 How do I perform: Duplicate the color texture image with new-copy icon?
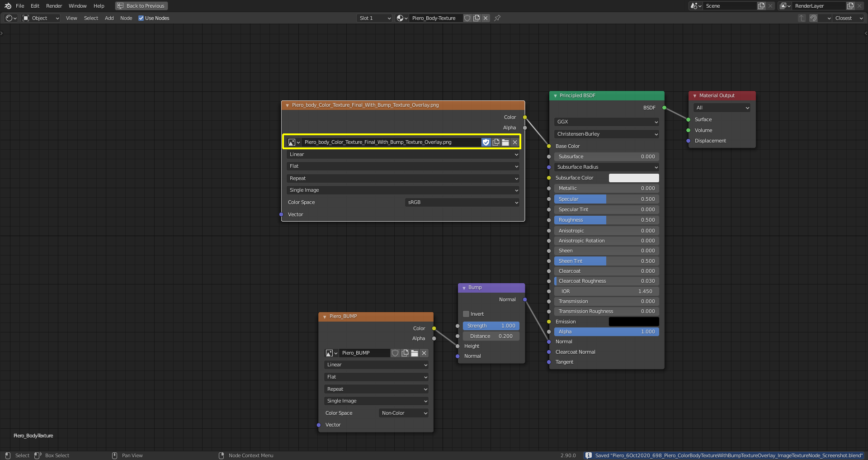pyautogui.click(x=496, y=142)
